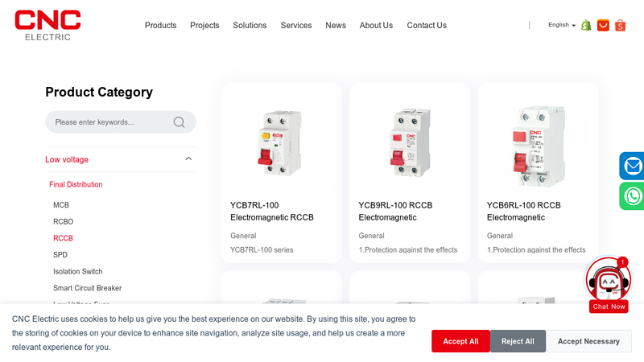The image size is (644, 362).
Task: Click Accept Necessary cookies button
Action: (x=588, y=341)
